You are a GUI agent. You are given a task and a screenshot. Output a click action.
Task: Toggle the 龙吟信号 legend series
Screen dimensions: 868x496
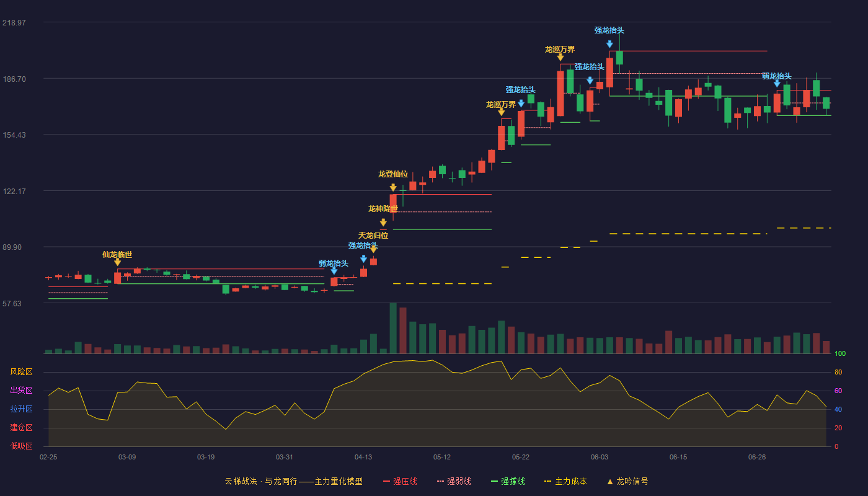click(627, 481)
